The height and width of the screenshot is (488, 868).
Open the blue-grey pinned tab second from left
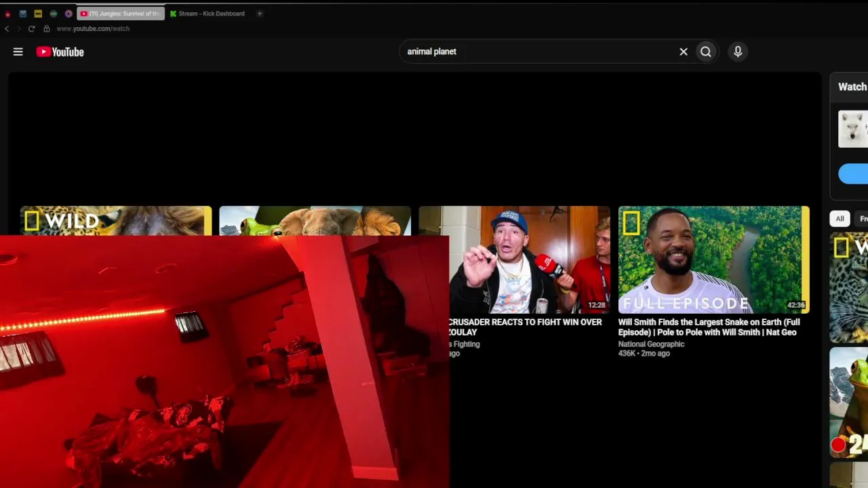tap(23, 14)
